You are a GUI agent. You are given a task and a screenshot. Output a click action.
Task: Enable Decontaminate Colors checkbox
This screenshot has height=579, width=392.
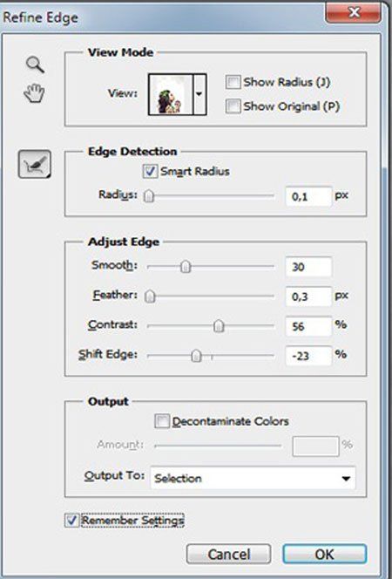click(x=162, y=421)
